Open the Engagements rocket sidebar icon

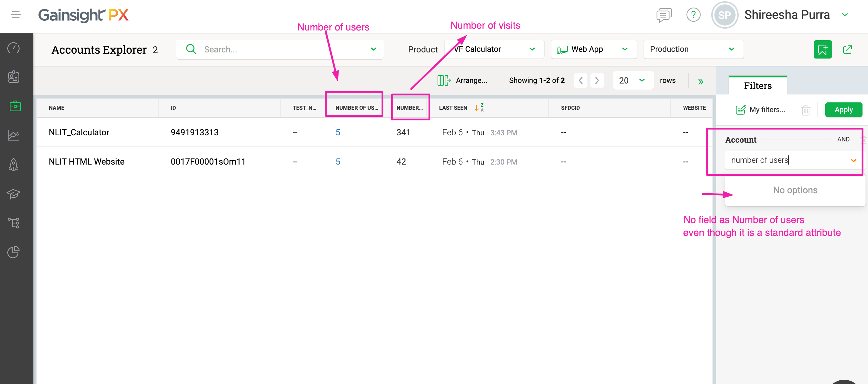[x=14, y=165]
